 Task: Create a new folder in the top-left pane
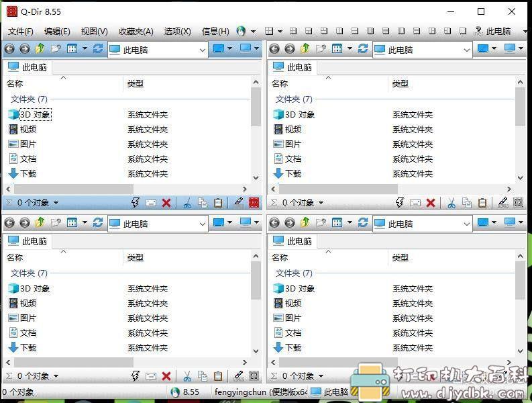coord(56,49)
